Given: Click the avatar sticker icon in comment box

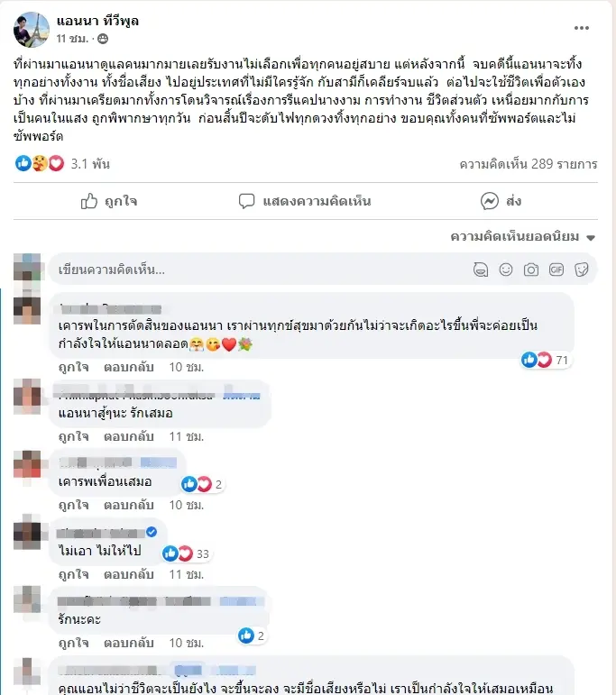Looking at the screenshot, I should pos(481,270).
